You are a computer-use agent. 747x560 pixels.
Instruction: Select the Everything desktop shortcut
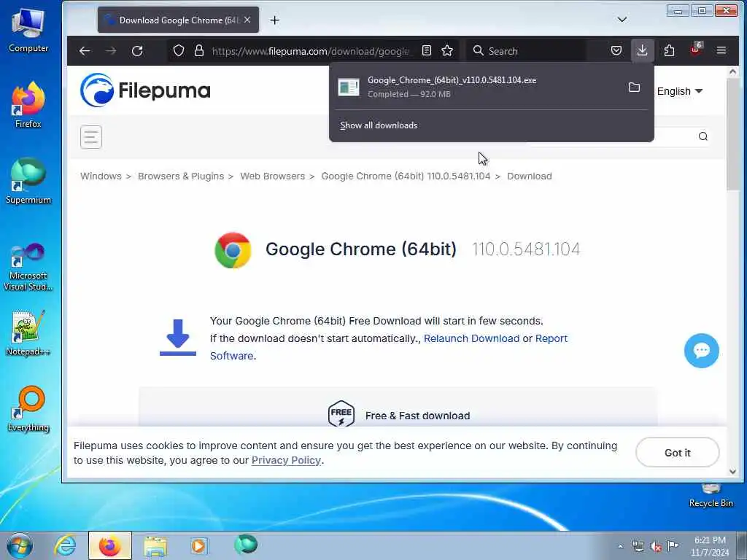pos(28,409)
